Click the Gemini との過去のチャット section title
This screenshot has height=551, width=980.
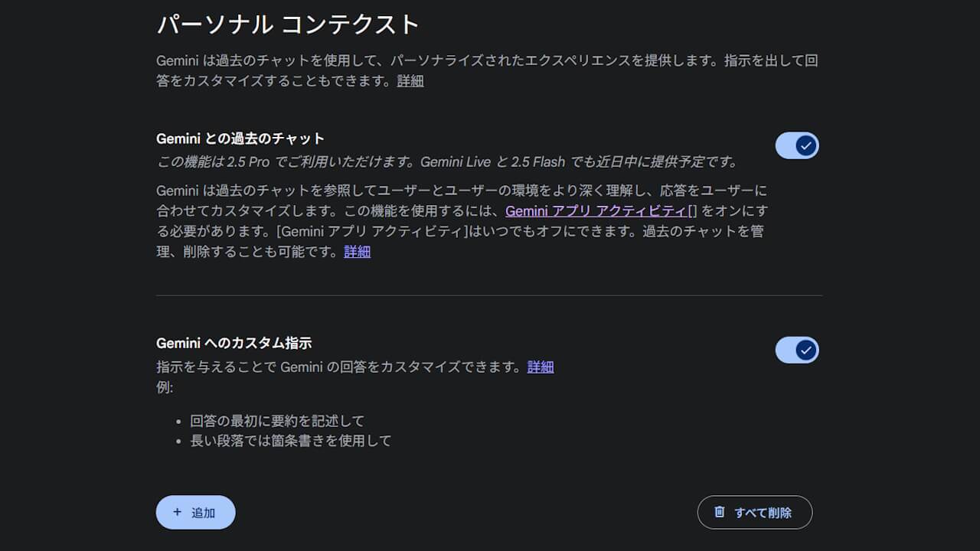(x=240, y=139)
